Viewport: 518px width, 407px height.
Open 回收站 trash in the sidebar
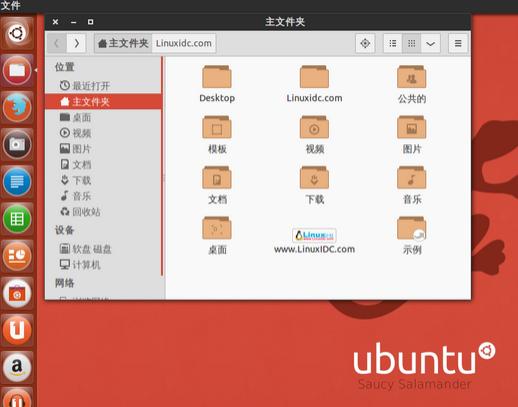[103, 212]
